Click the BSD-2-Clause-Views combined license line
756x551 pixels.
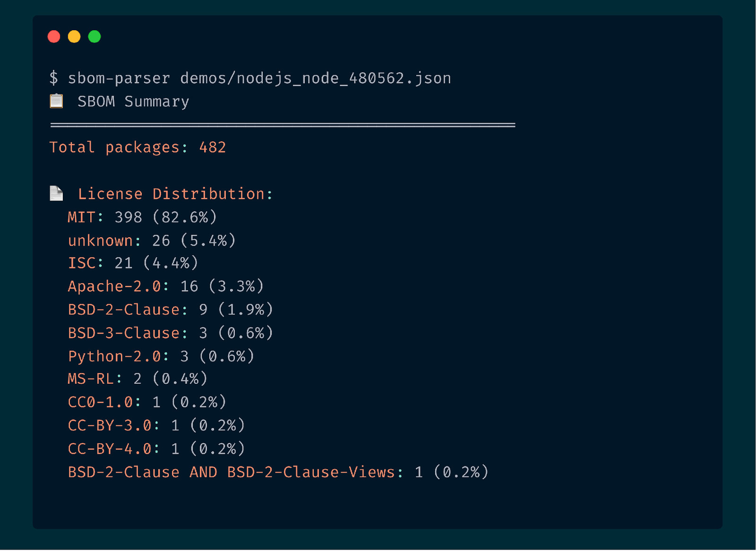pos(278,473)
